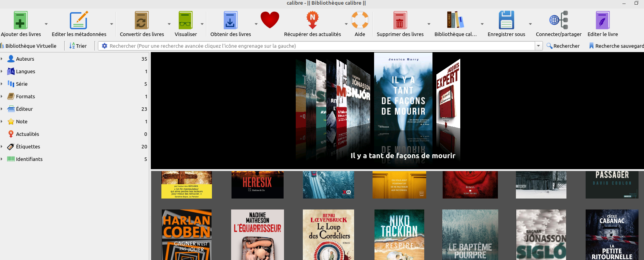Viewport: 644px width, 260px height.
Task: Expand the Auteurs category
Action: 2,59
